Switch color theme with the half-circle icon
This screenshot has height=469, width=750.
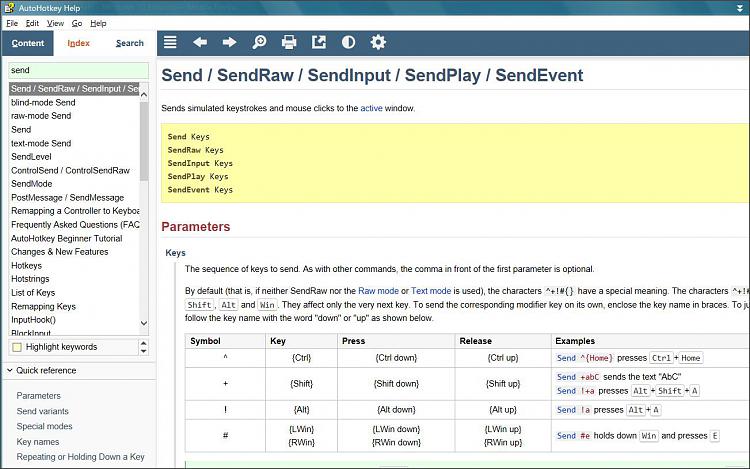tap(348, 43)
